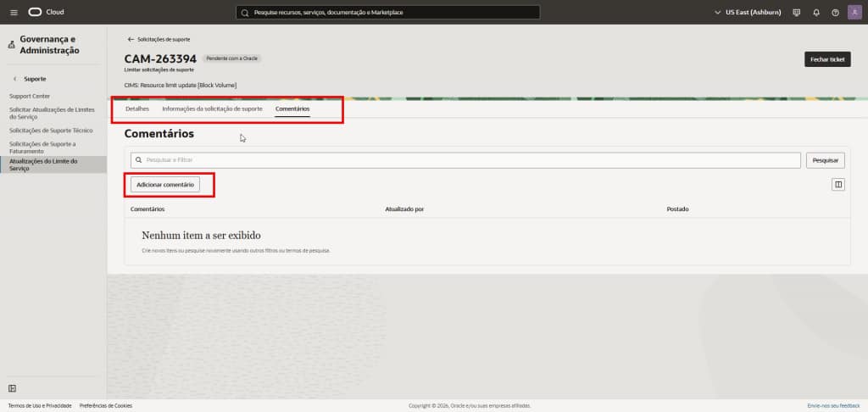Open the help question mark icon
The width and height of the screenshot is (868, 412).
click(x=835, y=12)
